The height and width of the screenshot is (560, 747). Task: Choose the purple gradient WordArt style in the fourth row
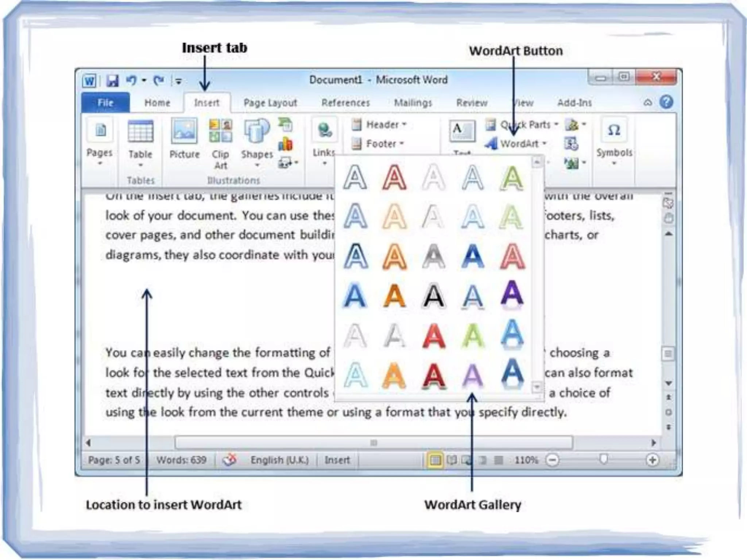512,294
